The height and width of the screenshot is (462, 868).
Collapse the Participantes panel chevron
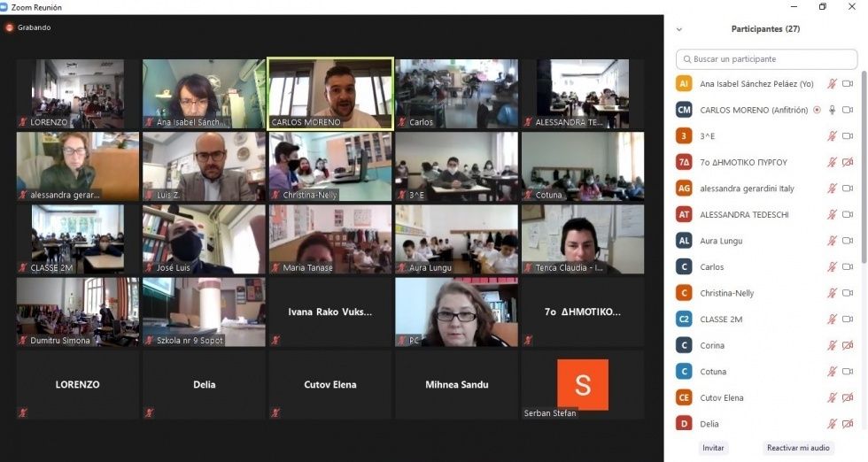[x=679, y=29]
